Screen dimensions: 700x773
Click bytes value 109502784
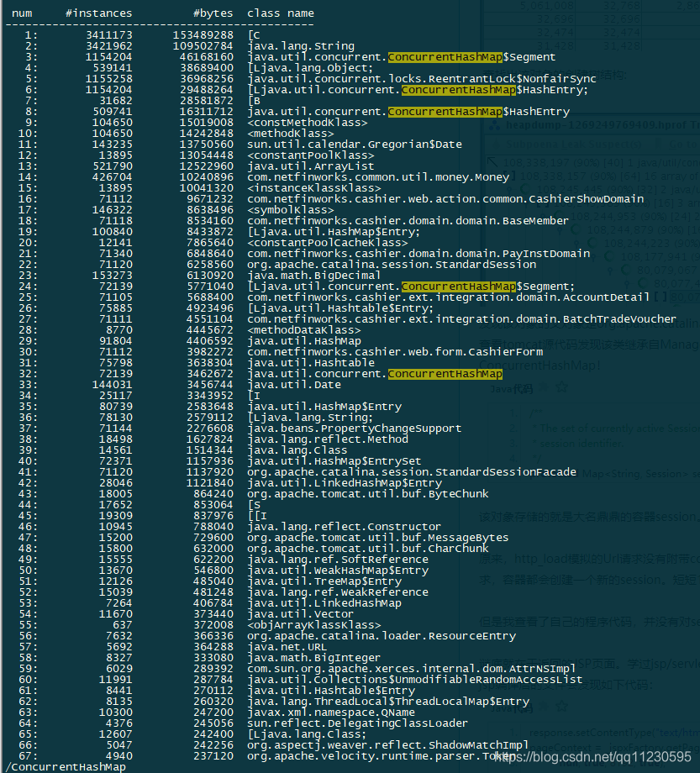tap(203, 46)
